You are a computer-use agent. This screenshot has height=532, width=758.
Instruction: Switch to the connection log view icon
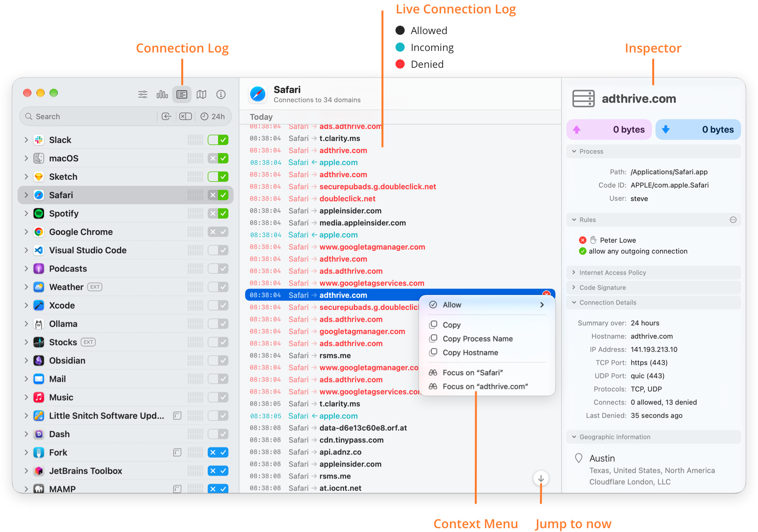click(182, 94)
